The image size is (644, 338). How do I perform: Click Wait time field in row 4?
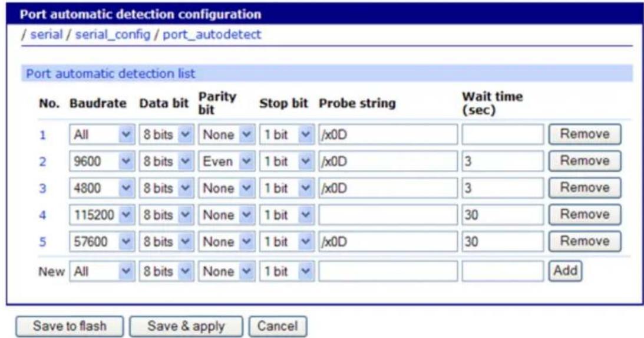pyautogui.click(x=503, y=215)
